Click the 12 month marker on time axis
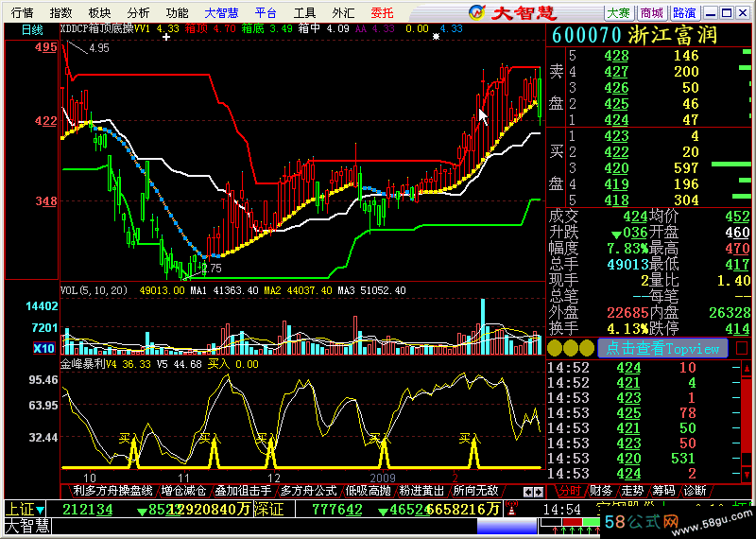The height and width of the screenshot is (539, 756). (273, 478)
